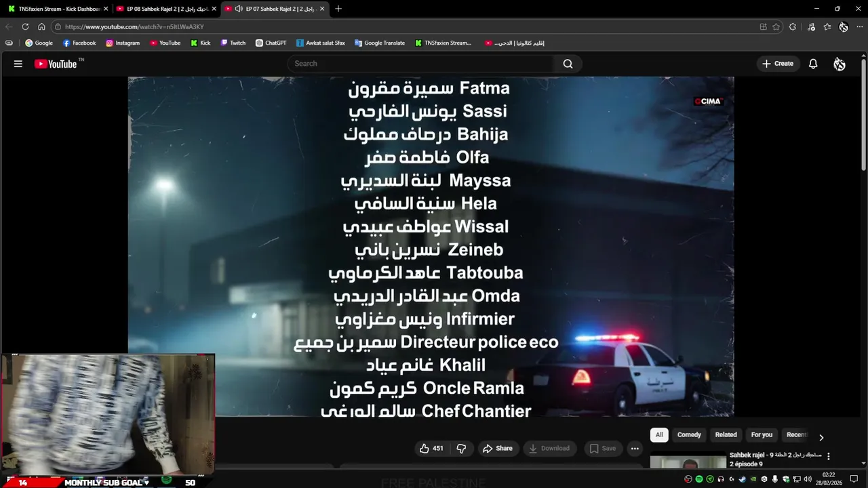Click the Share button

[x=498, y=448]
